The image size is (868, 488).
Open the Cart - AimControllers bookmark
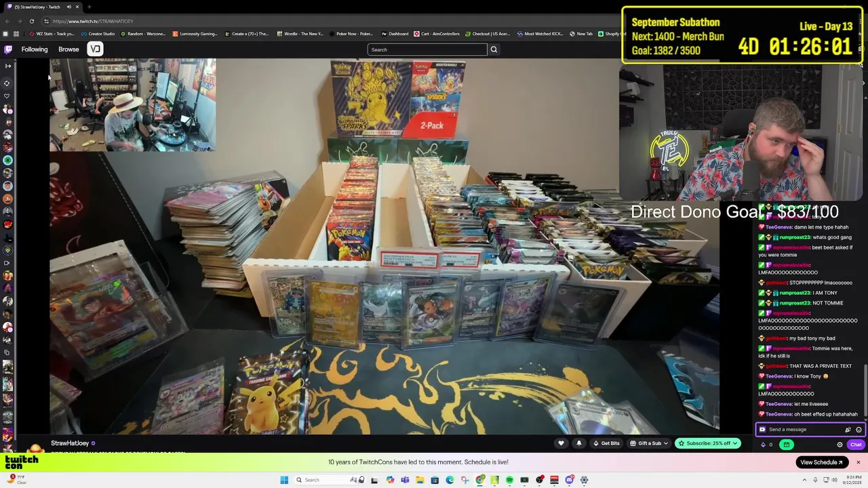coord(437,34)
